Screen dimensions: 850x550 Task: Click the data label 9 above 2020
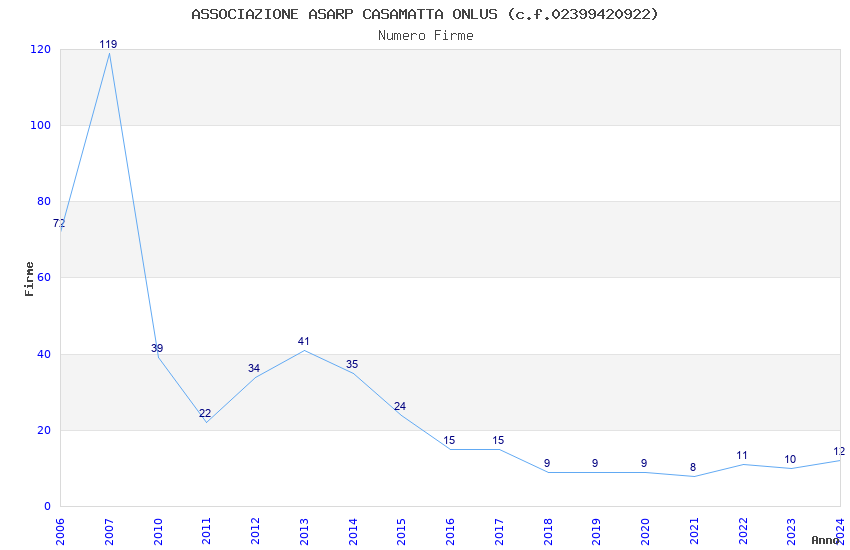(644, 463)
